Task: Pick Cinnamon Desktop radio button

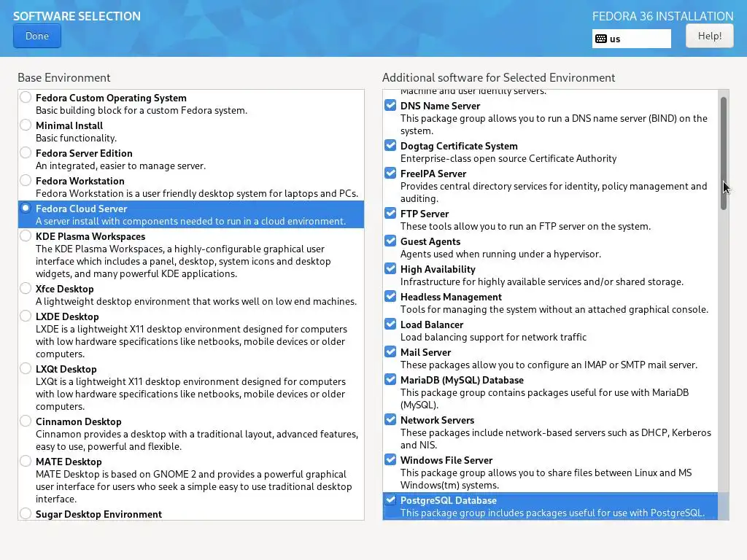Action: pyautogui.click(x=26, y=421)
